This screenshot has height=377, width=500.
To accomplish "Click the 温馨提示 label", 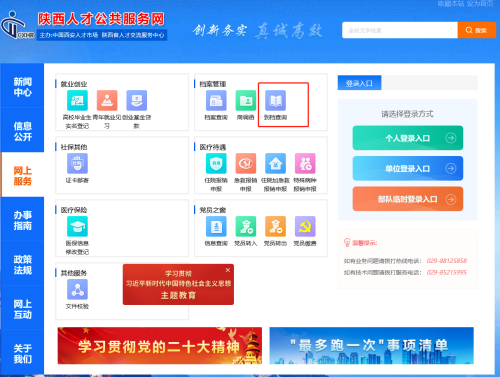I will [365, 243].
